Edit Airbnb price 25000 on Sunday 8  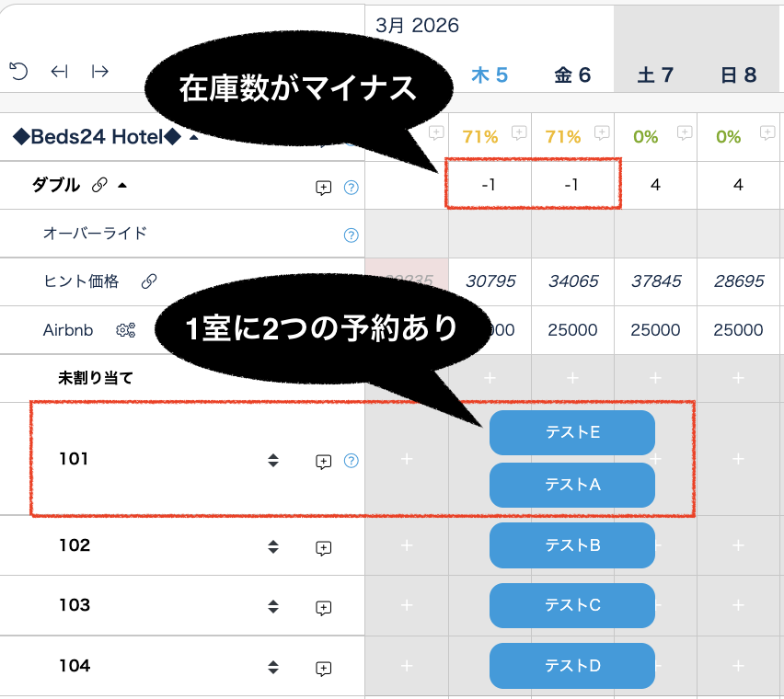(x=738, y=330)
